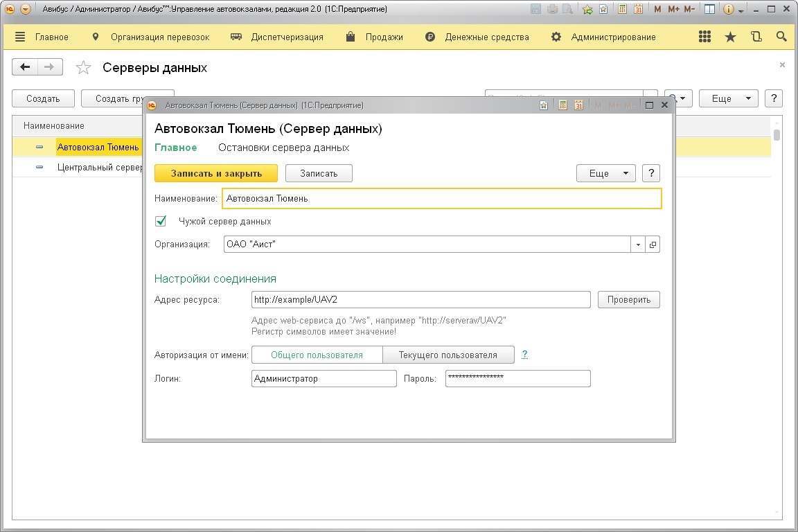Click the Проверить connection button

tap(628, 300)
